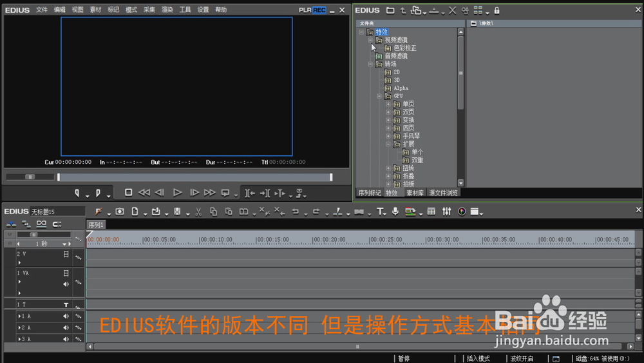Collapse the GPU tree folder

[379, 96]
